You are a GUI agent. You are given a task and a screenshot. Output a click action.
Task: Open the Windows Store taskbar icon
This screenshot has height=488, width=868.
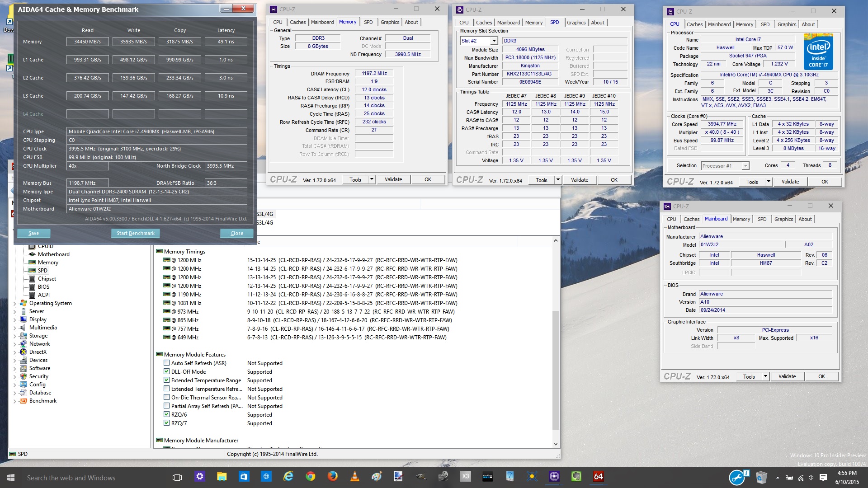pos(244,476)
